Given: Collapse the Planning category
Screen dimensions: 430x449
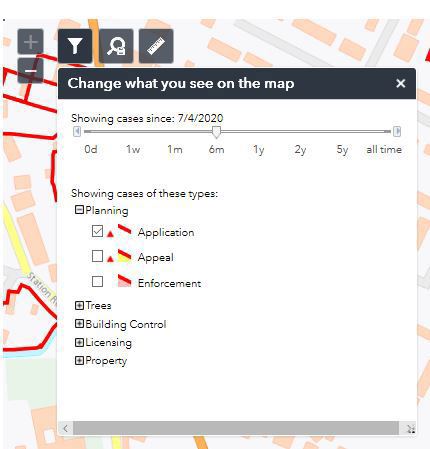Looking at the screenshot, I should 79,210.
